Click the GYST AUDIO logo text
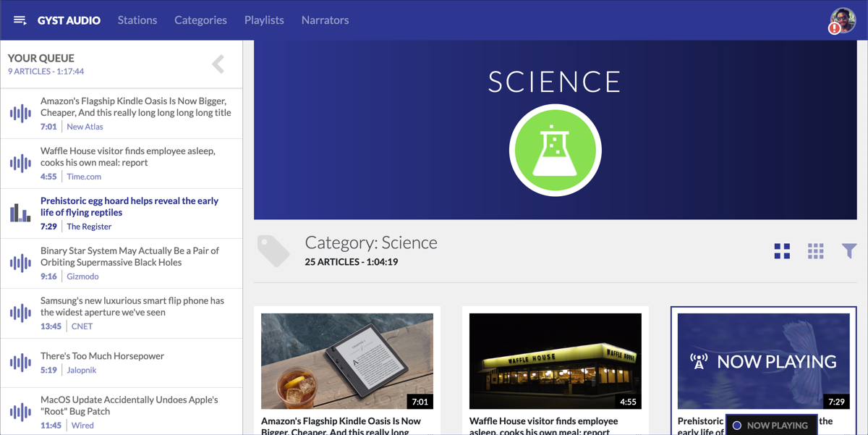The width and height of the screenshot is (868, 435). [x=69, y=20]
